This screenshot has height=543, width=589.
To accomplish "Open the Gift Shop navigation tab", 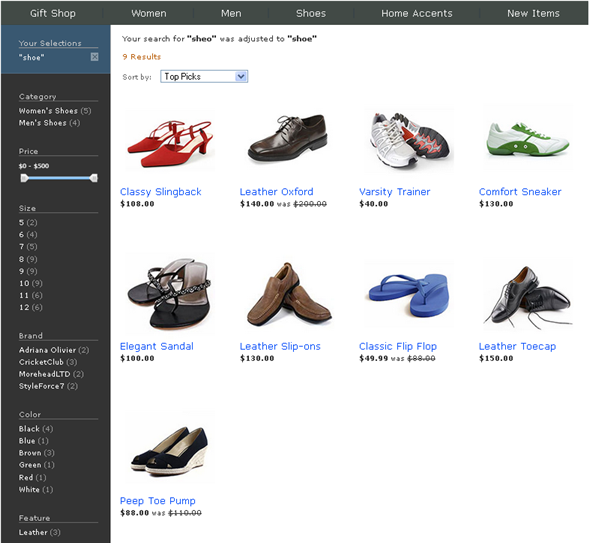I will (x=53, y=13).
